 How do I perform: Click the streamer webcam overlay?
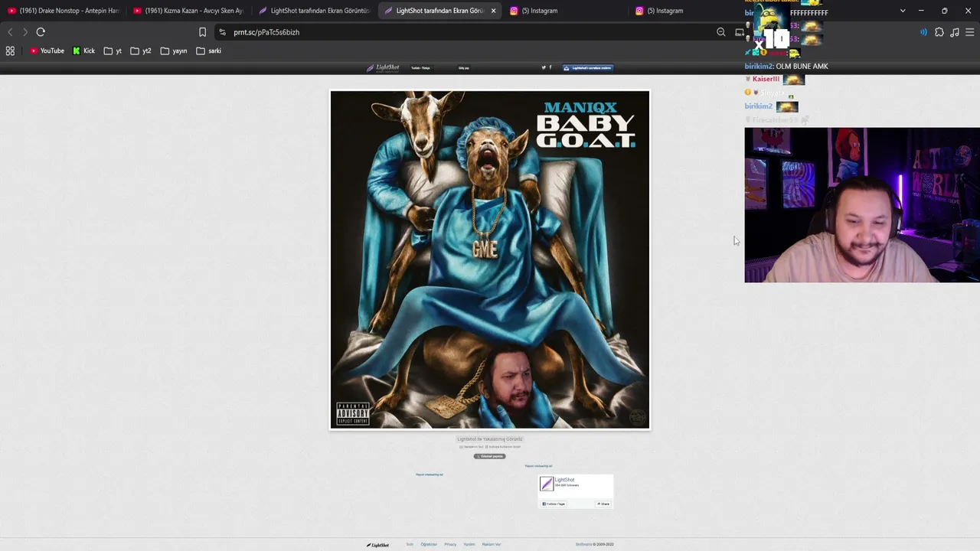tap(862, 205)
